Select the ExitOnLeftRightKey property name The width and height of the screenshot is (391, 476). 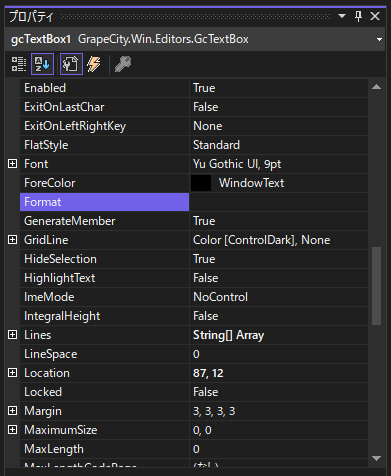(75, 126)
